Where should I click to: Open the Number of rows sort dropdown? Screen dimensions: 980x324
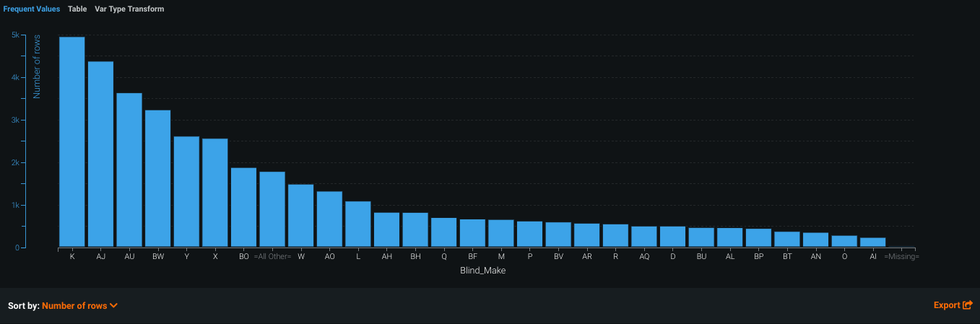pyautogui.click(x=79, y=306)
